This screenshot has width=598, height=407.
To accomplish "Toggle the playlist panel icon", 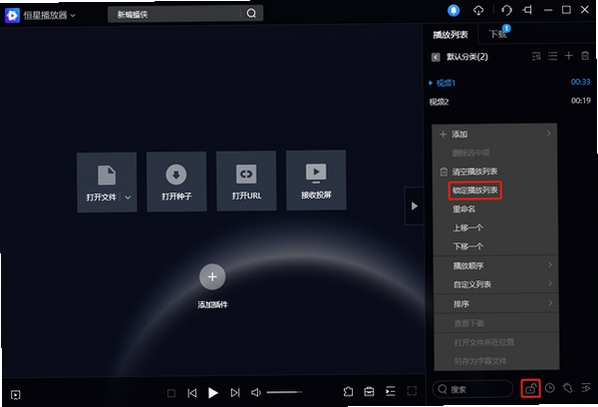I will [x=390, y=391].
